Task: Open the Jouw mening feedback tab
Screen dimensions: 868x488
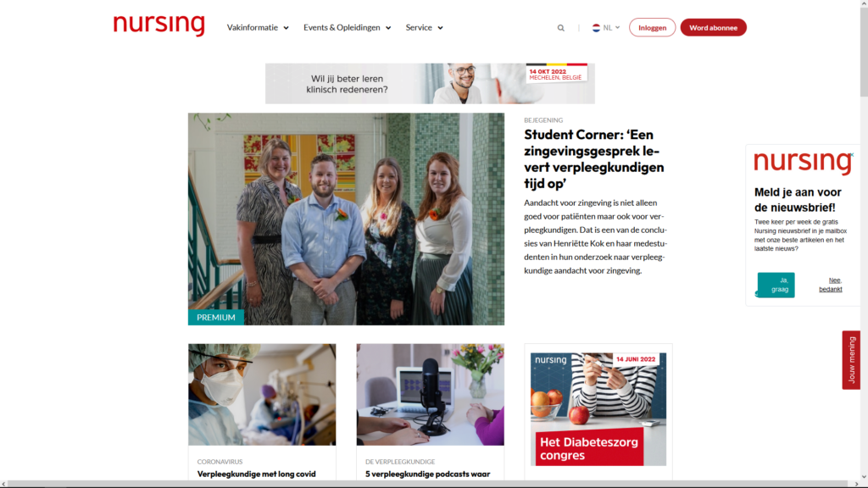Action: (x=851, y=360)
